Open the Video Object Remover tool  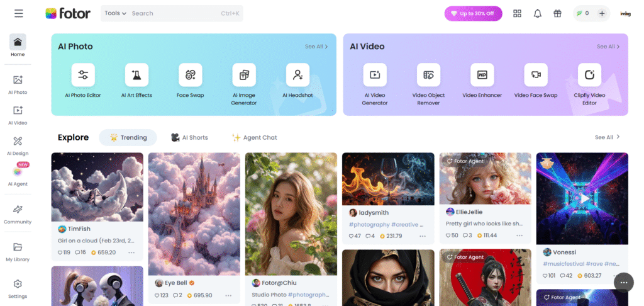click(428, 75)
